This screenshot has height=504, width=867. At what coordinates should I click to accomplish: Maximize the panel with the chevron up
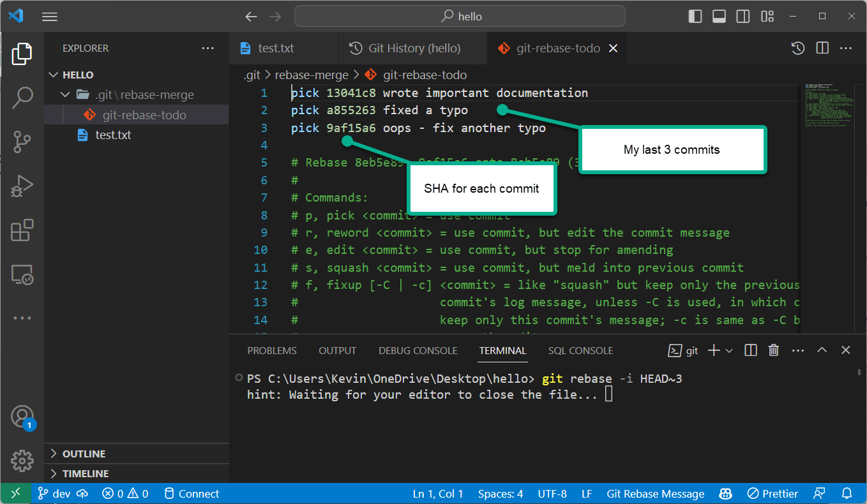(x=822, y=350)
